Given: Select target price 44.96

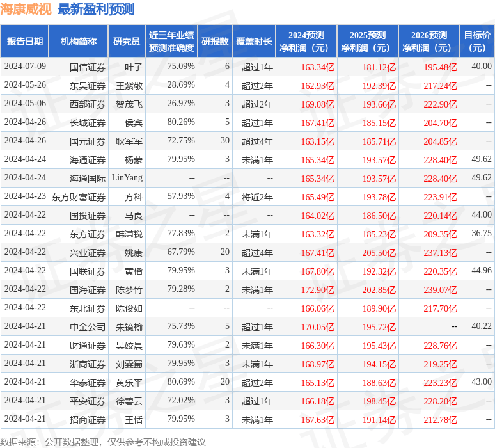Looking at the screenshot, I should click(482, 271).
